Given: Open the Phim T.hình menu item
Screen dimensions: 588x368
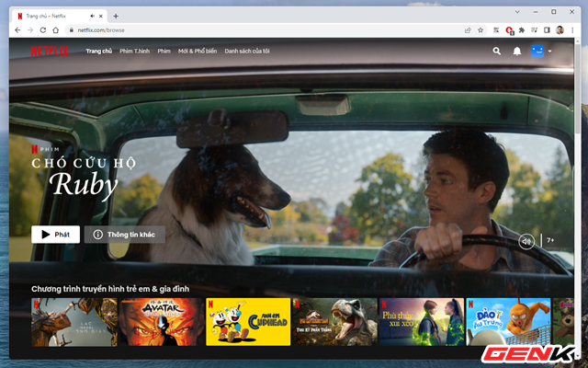Looking at the screenshot, I should pos(135,52).
